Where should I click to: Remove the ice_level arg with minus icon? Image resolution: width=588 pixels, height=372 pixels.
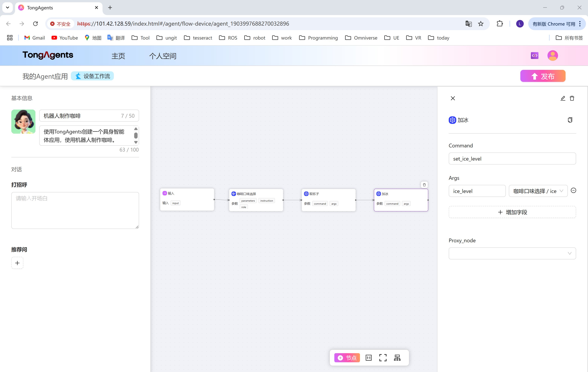(573, 191)
